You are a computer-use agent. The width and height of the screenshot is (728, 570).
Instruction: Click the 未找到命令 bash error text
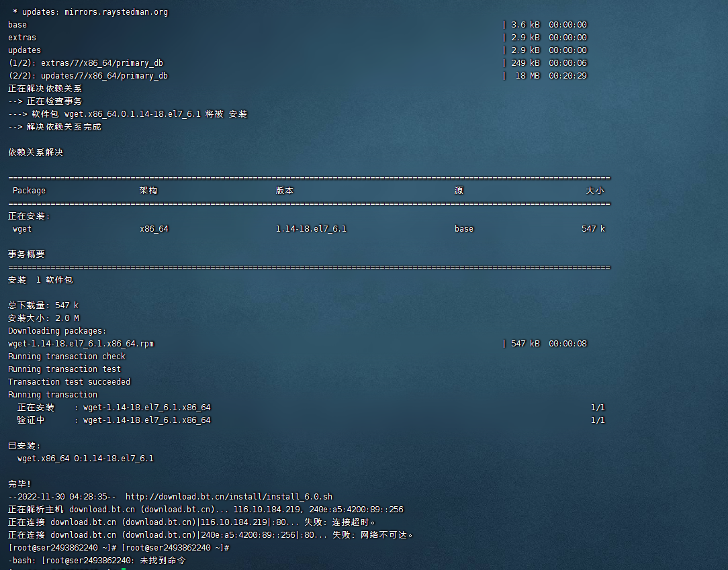coord(162,561)
